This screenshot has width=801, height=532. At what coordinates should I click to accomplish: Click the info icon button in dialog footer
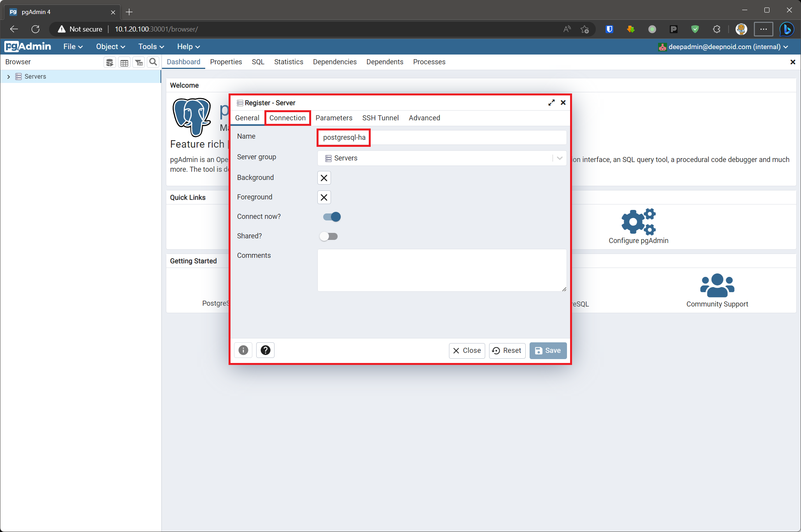[x=243, y=350]
